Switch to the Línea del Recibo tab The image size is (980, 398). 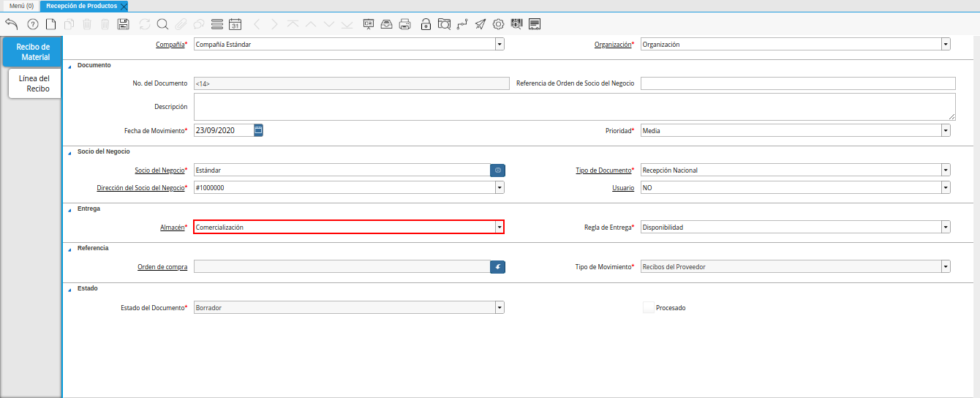pyautogui.click(x=34, y=83)
